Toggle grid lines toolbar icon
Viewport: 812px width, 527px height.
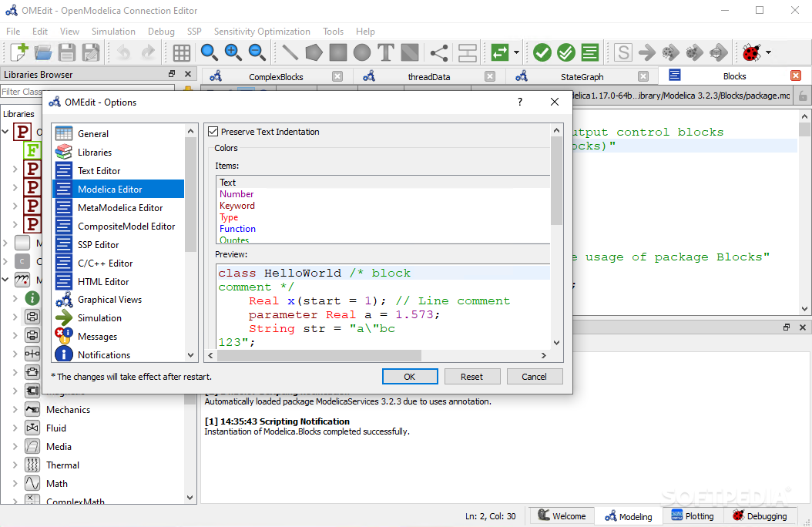pos(181,52)
